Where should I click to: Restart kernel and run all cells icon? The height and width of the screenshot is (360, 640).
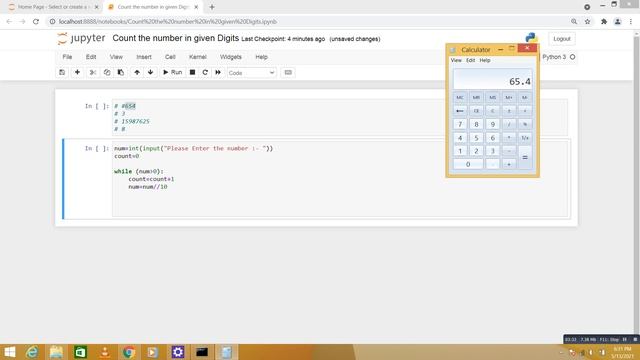click(218, 72)
